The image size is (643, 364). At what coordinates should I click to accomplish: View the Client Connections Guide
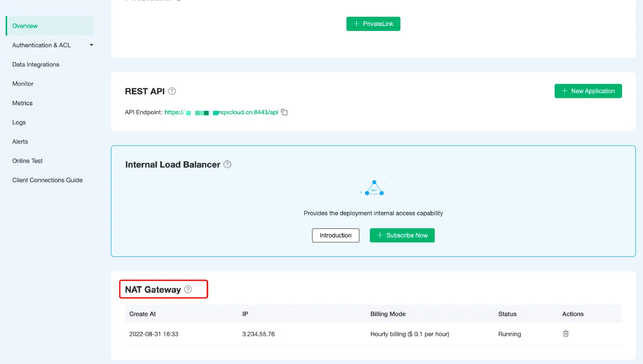pos(47,180)
